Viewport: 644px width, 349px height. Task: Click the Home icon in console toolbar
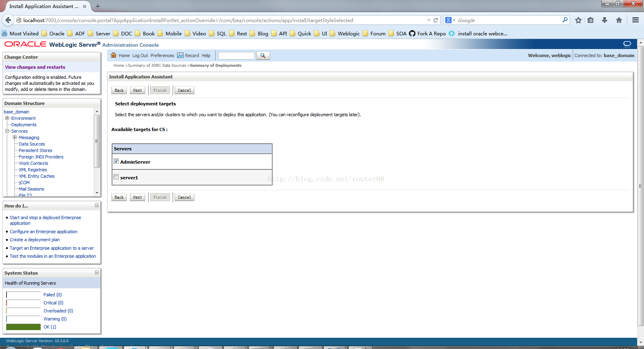click(114, 55)
